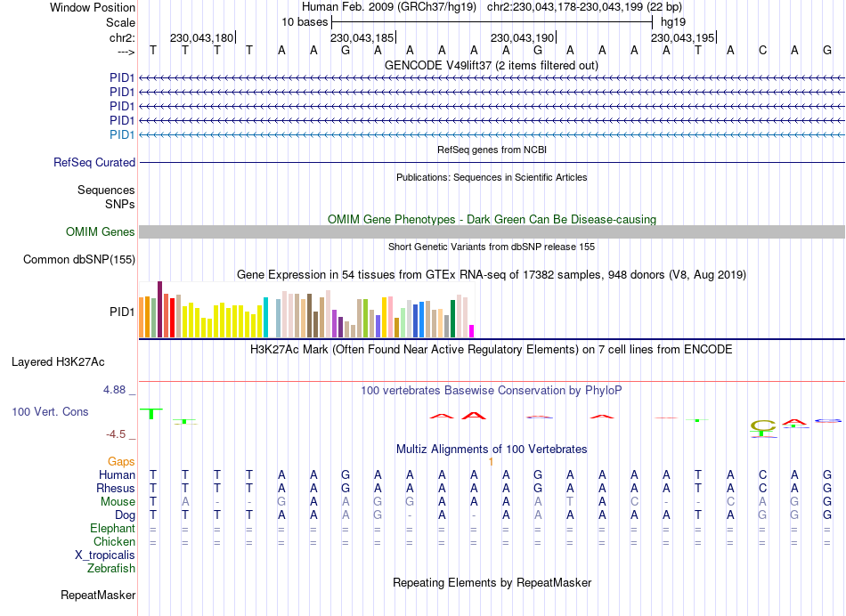Click the dark green GTEx expression bar
This screenshot has width=846, height=616.
[452, 319]
